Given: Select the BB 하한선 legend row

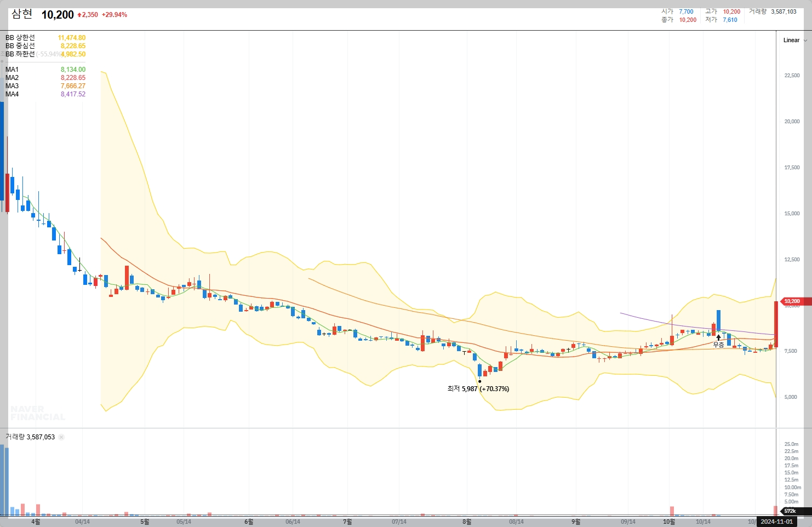Looking at the screenshot, I should tap(45, 54).
